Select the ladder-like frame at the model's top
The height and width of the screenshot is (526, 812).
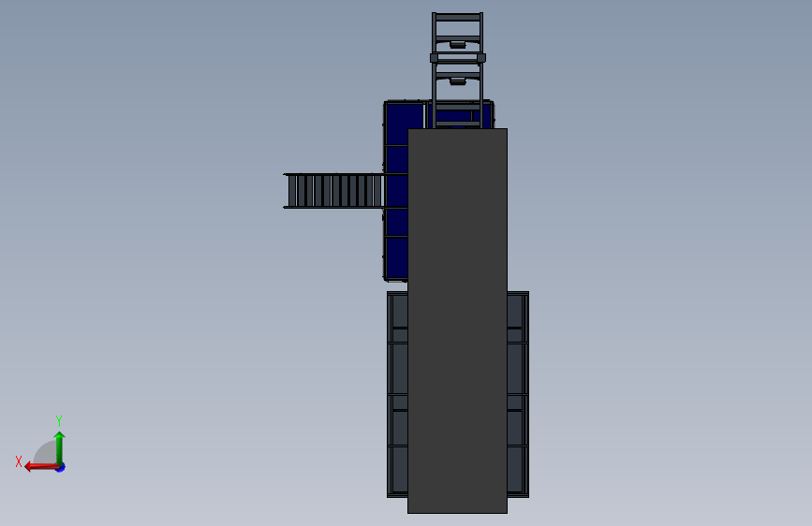click(x=458, y=70)
